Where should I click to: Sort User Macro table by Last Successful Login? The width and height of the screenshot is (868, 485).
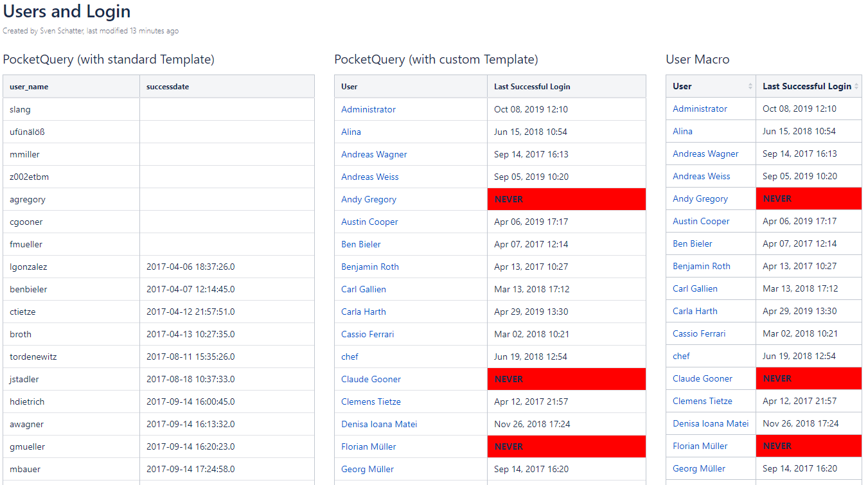tap(808, 86)
